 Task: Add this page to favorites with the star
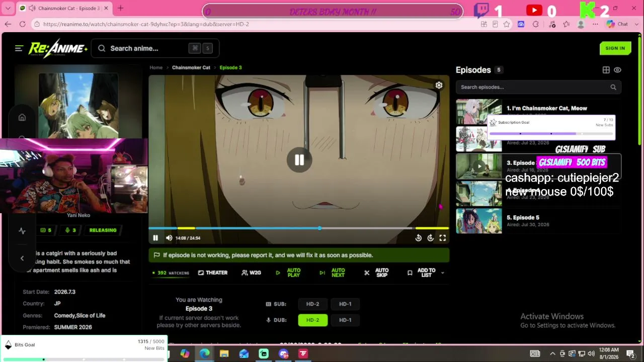[x=507, y=24]
